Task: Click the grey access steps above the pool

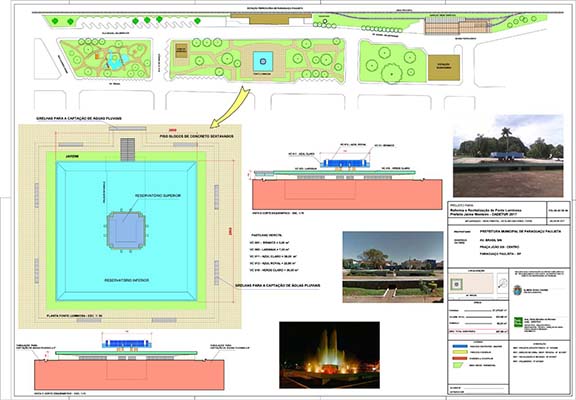Action: click(127, 150)
